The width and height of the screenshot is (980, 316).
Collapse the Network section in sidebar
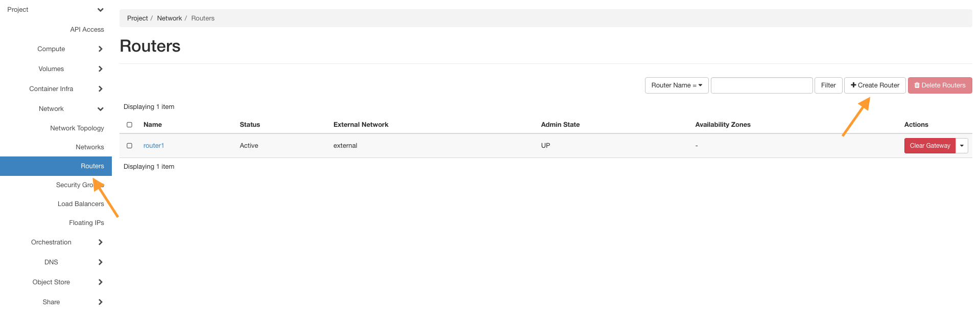100,109
